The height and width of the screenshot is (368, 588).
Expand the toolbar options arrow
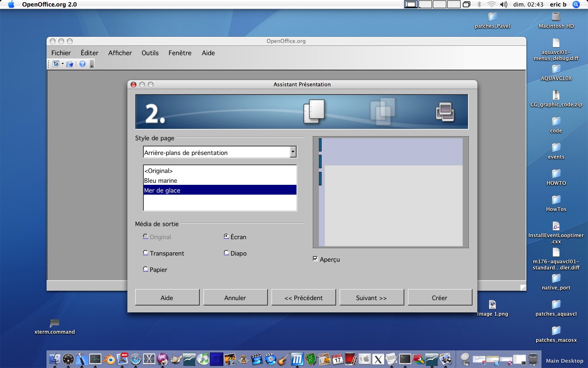click(x=91, y=65)
